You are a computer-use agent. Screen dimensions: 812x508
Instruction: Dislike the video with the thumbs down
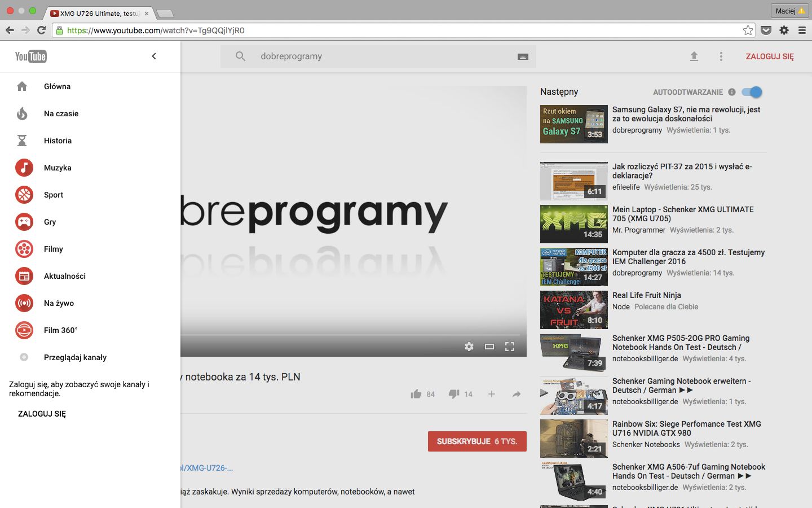click(454, 394)
